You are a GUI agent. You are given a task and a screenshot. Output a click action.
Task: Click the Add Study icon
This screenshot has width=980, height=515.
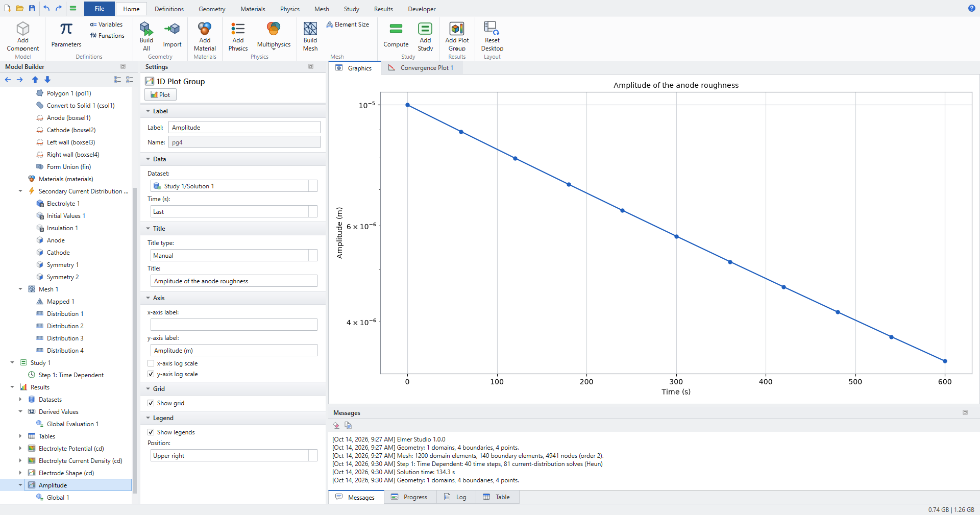425,28
